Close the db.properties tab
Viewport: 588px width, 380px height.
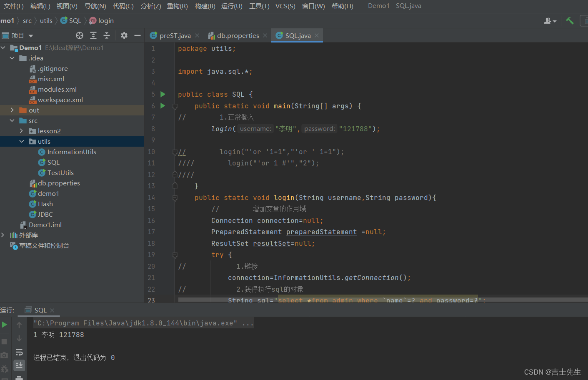(x=265, y=35)
